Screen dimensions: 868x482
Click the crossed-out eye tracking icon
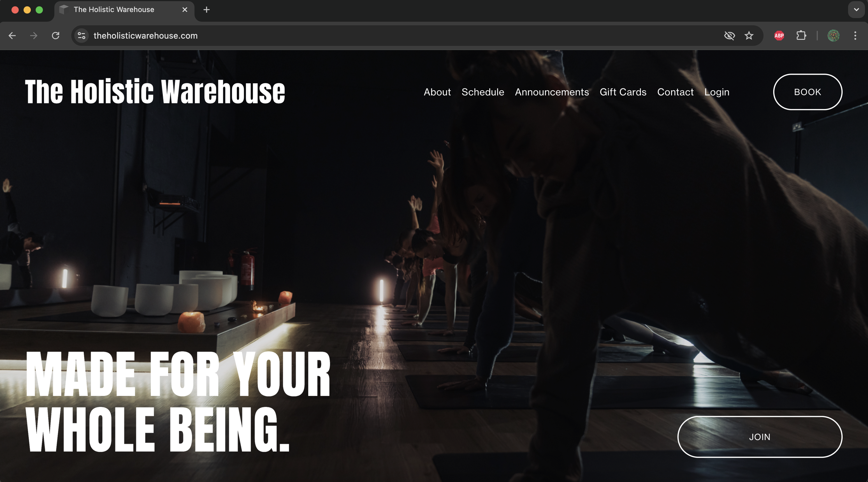729,36
